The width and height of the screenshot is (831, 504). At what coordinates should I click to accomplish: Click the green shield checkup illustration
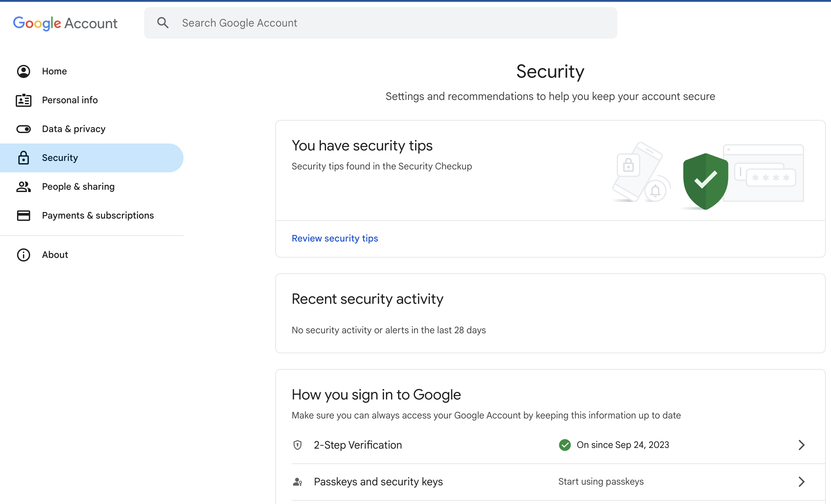coord(705,182)
